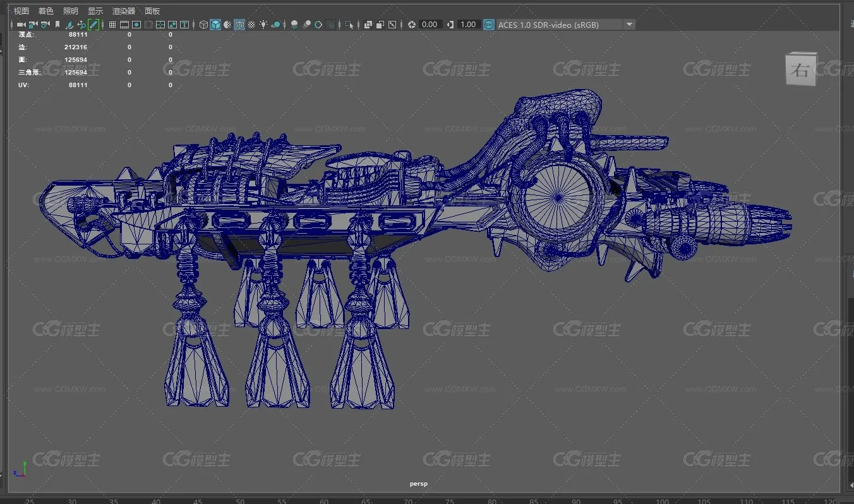
Task: Toggle the viewport Grid display
Action: pyautogui.click(x=112, y=25)
